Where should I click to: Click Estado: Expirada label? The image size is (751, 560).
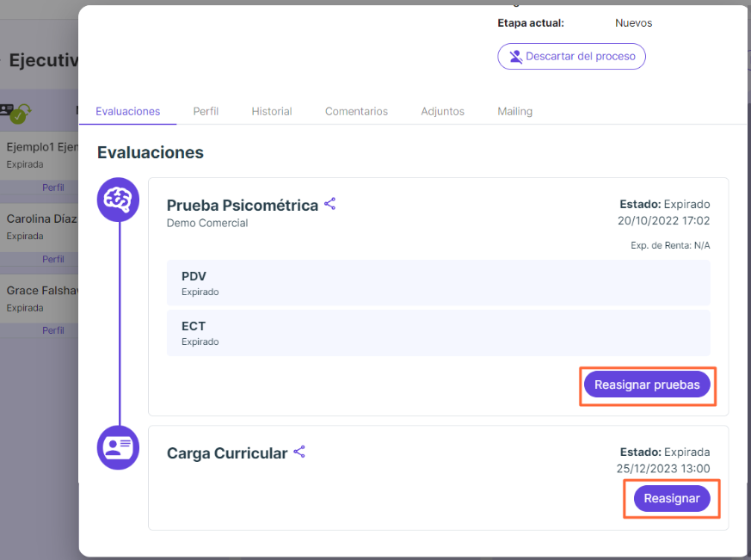pos(665,452)
